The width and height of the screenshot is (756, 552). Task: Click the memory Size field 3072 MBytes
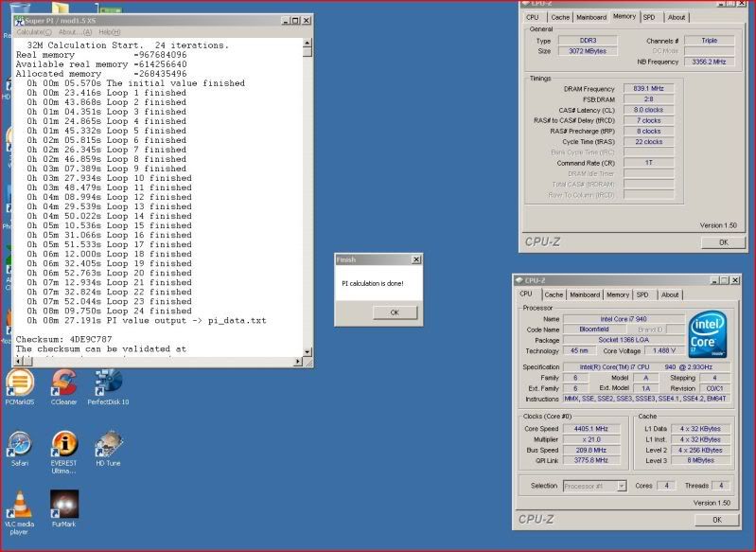point(588,51)
